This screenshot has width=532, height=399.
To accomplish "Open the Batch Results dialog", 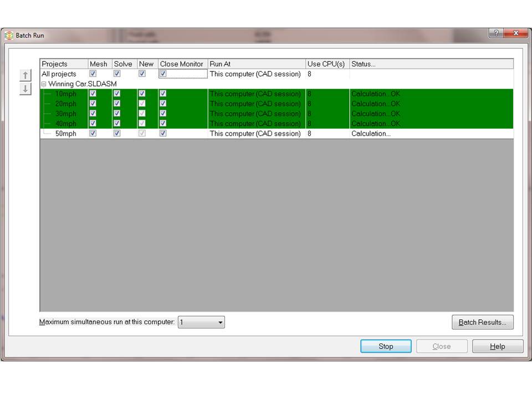I will (482, 322).
